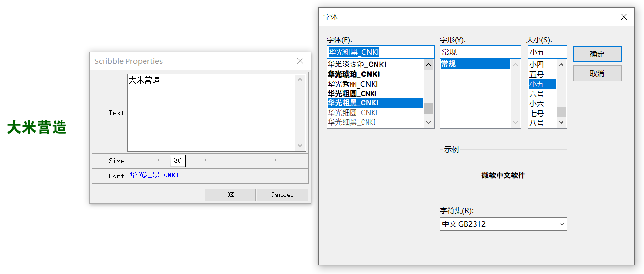
Task: Click the Size slider track
Action: [x=217, y=160]
